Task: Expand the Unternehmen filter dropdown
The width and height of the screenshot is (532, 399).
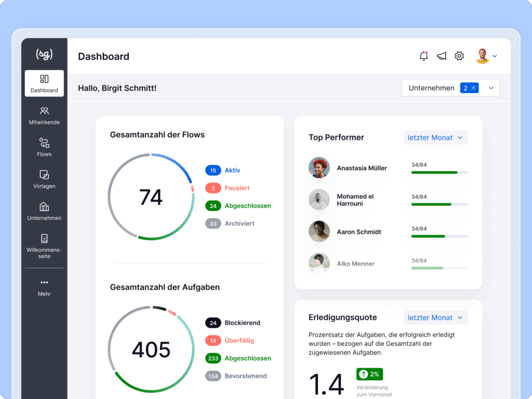Action: [x=491, y=88]
